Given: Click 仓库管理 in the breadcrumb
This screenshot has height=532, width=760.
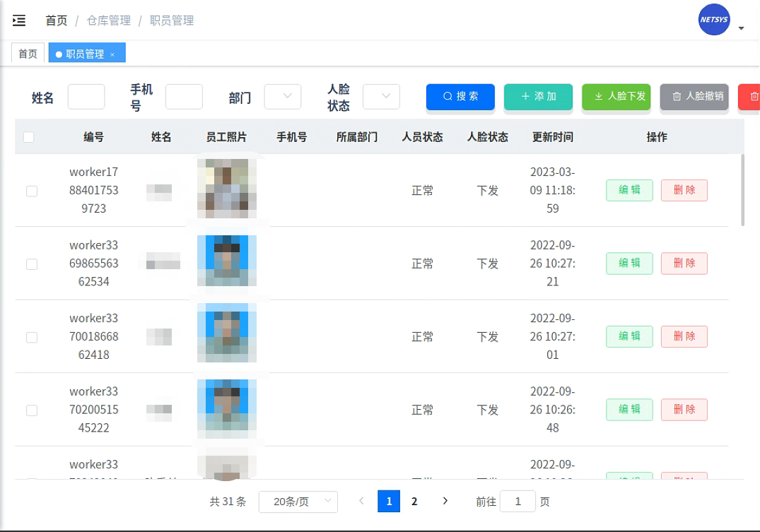Looking at the screenshot, I should (108, 20).
